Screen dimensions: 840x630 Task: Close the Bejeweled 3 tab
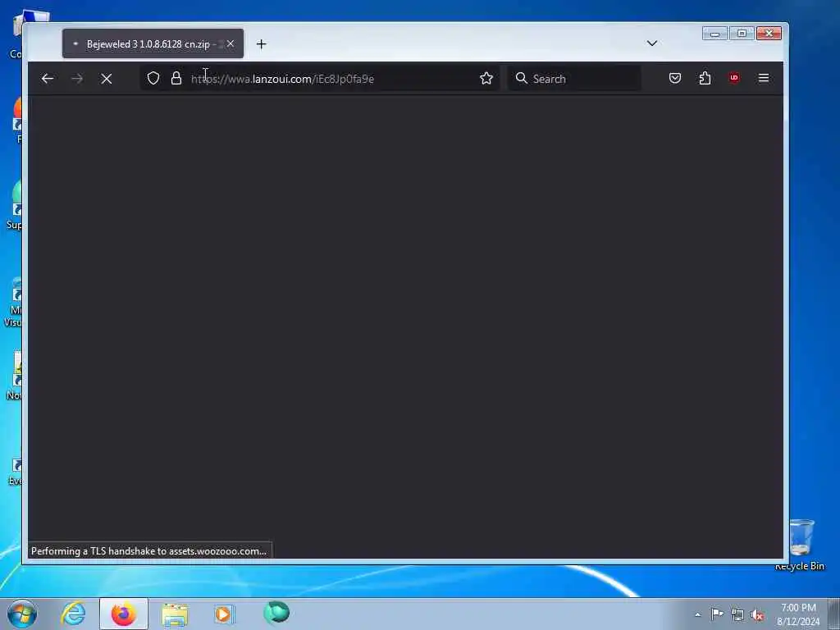coord(231,43)
